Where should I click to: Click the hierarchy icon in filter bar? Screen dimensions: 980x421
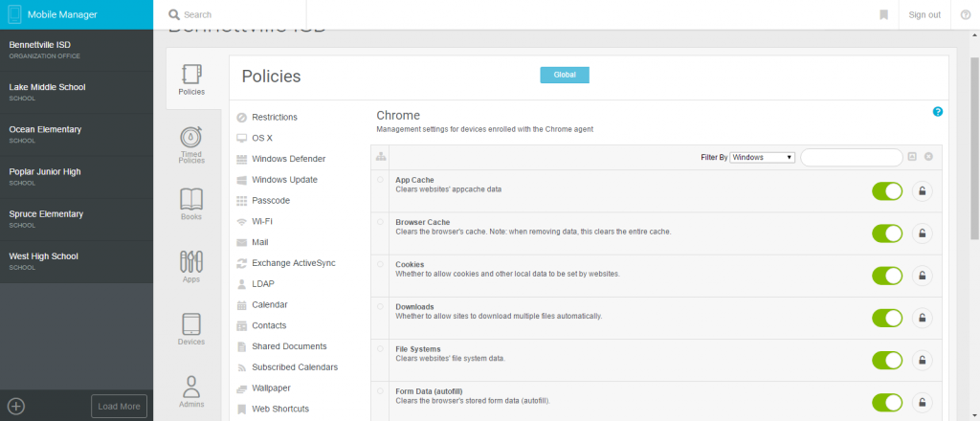tap(381, 158)
